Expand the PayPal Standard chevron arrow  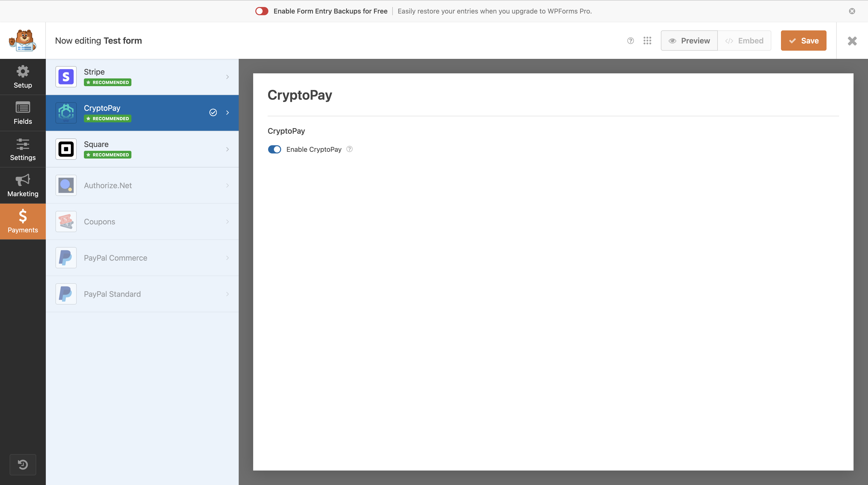coord(227,294)
